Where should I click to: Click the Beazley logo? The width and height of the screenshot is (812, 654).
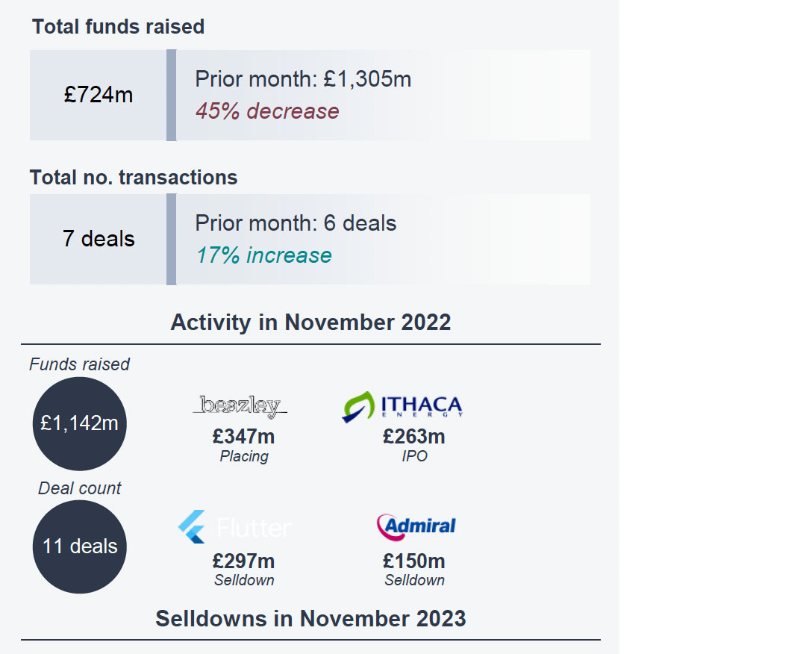pyautogui.click(x=240, y=406)
